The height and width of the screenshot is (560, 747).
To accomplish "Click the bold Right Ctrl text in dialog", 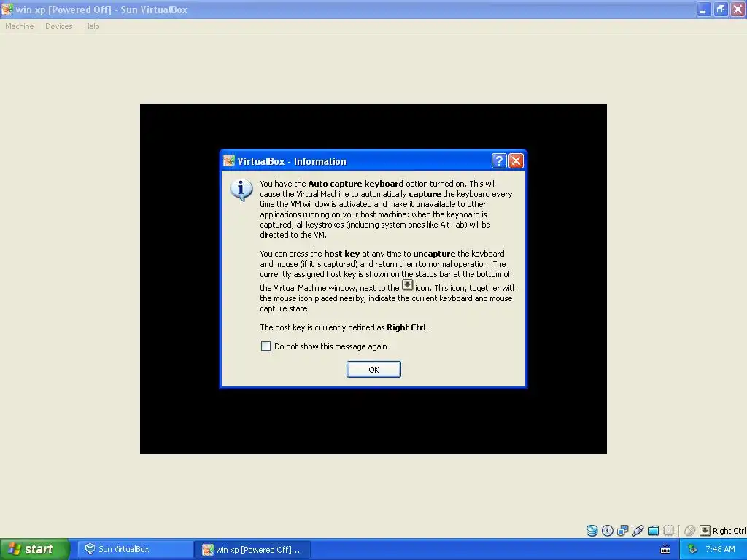I will 407,327.
